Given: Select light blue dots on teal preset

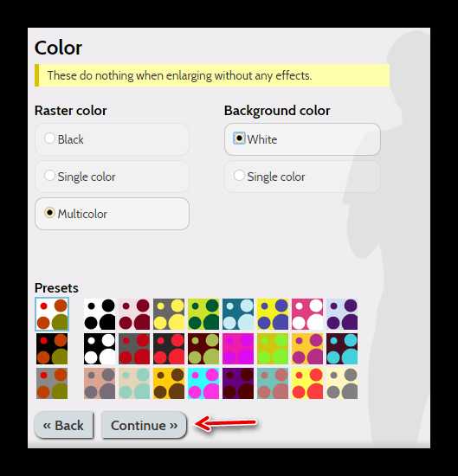Looking at the screenshot, I should [x=238, y=314].
